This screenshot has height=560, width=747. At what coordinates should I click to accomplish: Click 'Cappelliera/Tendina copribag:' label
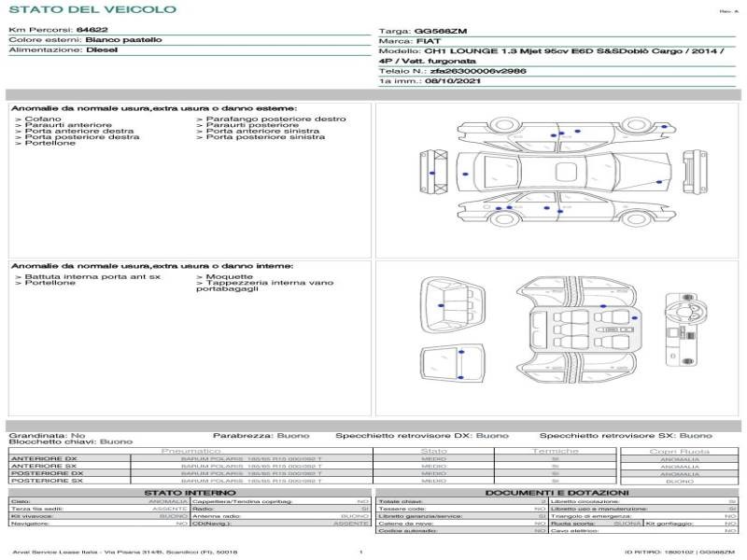coord(242,501)
